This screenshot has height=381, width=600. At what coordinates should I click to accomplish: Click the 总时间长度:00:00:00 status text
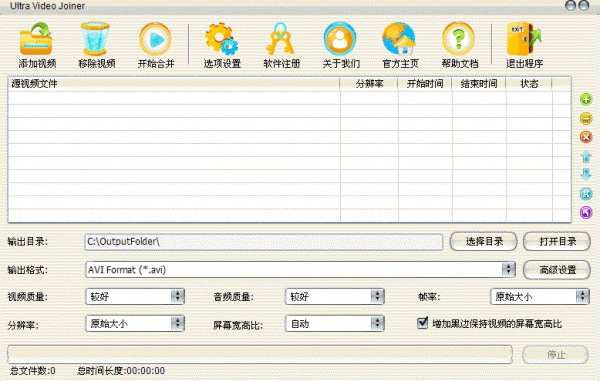pos(121,371)
